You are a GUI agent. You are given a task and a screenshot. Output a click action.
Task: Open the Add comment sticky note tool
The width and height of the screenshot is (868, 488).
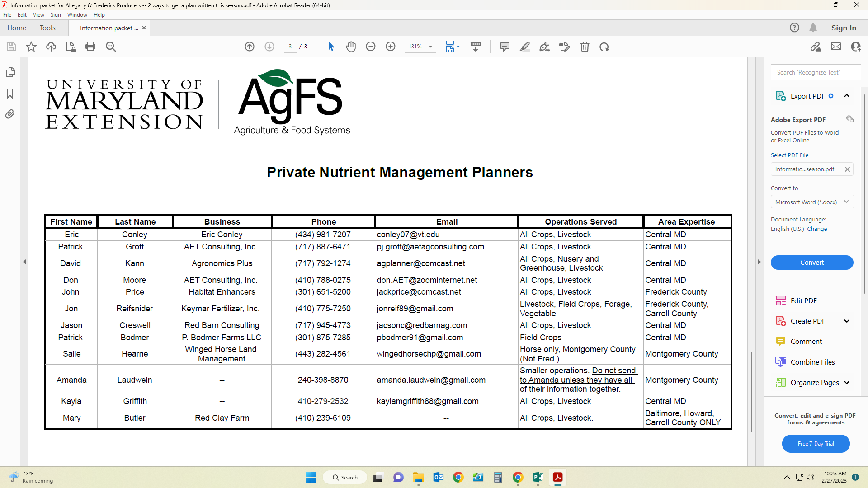point(505,47)
